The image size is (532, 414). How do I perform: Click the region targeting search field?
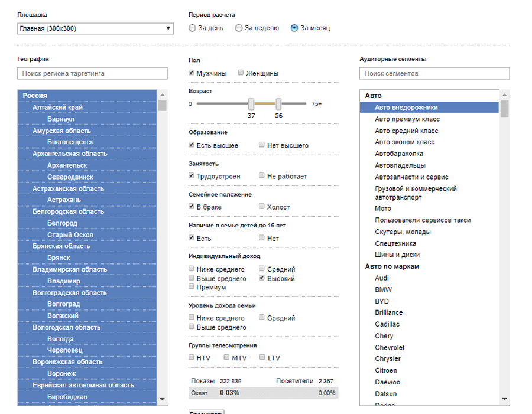95,74
